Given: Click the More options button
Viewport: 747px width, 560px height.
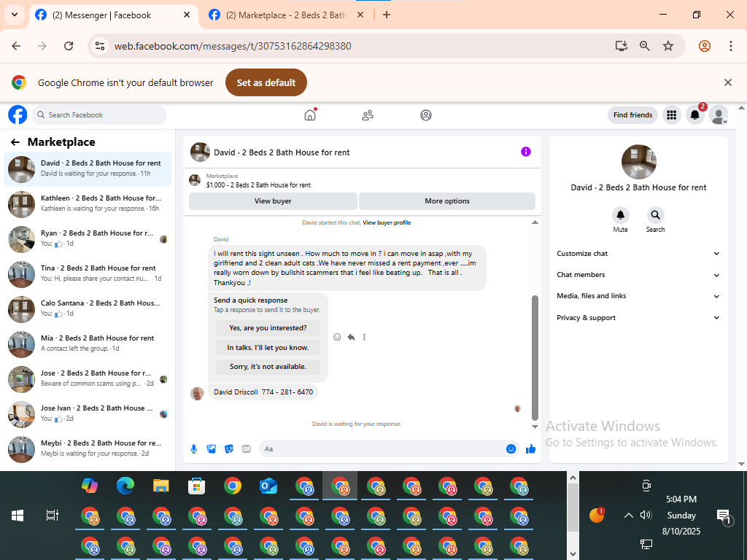Looking at the screenshot, I should (x=447, y=201).
